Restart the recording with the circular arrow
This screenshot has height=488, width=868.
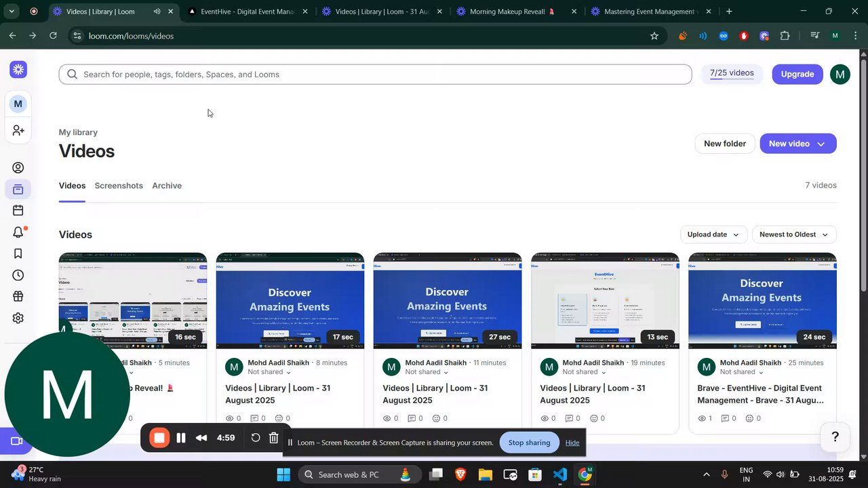[256, 438]
